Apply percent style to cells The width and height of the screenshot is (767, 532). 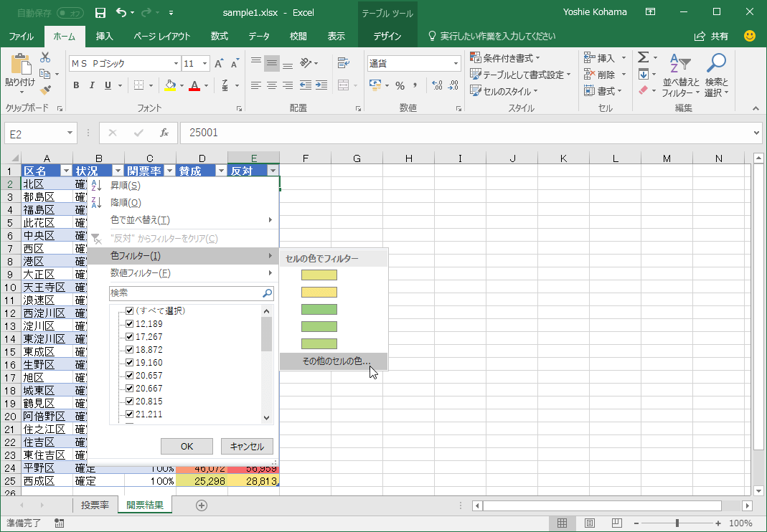[400, 85]
